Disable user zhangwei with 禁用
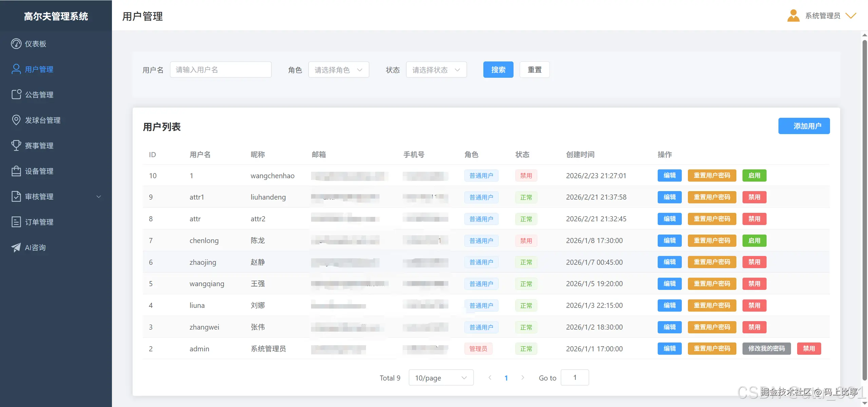The image size is (868, 407). [x=754, y=327]
